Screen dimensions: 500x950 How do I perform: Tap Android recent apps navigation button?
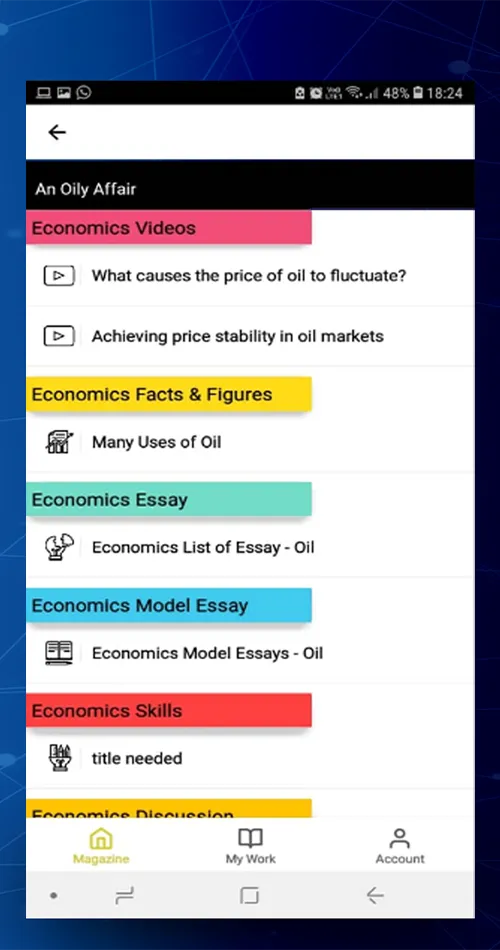point(124,895)
